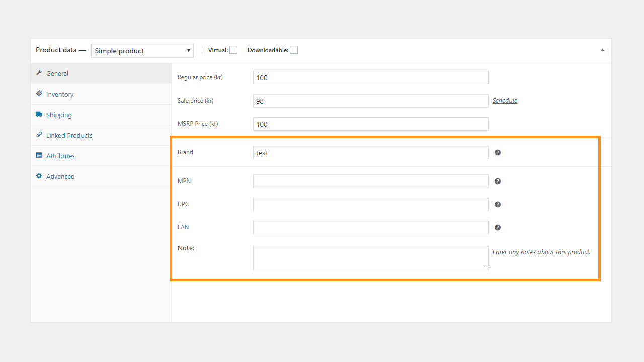Image resolution: width=644 pixels, height=362 pixels.
Task: Click the EAN field help icon
Action: coord(498,227)
